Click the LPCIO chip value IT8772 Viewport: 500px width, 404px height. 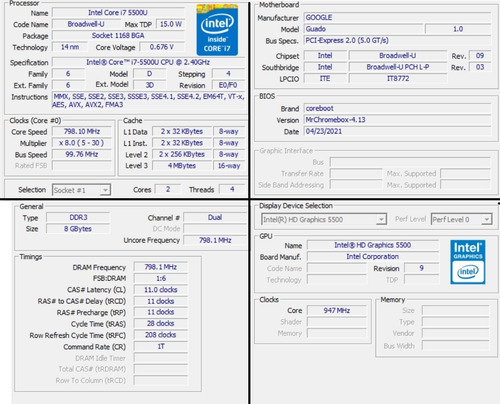pyautogui.click(x=398, y=78)
